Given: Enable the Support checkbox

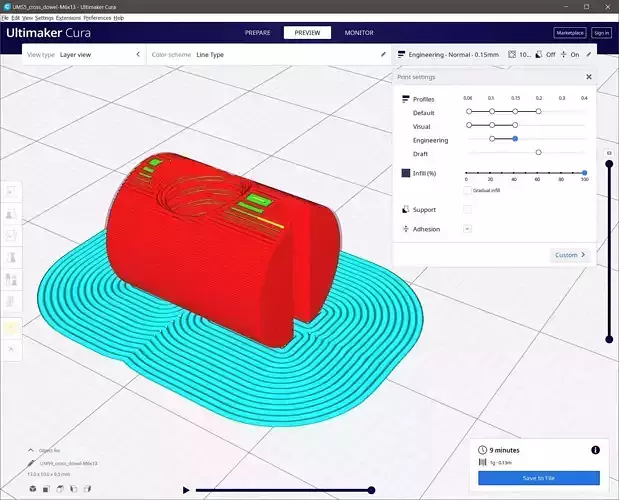Looking at the screenshot, I should tap(467, 210).
